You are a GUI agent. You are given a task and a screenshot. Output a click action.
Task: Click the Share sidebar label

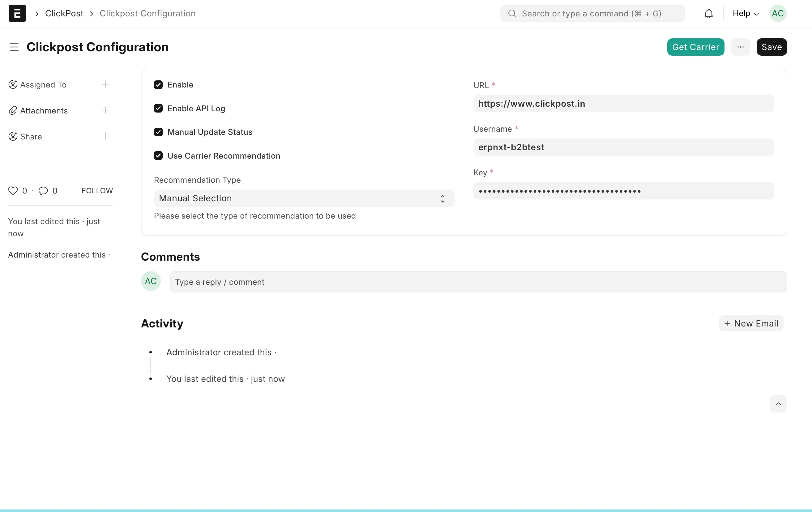click(31, 137)
